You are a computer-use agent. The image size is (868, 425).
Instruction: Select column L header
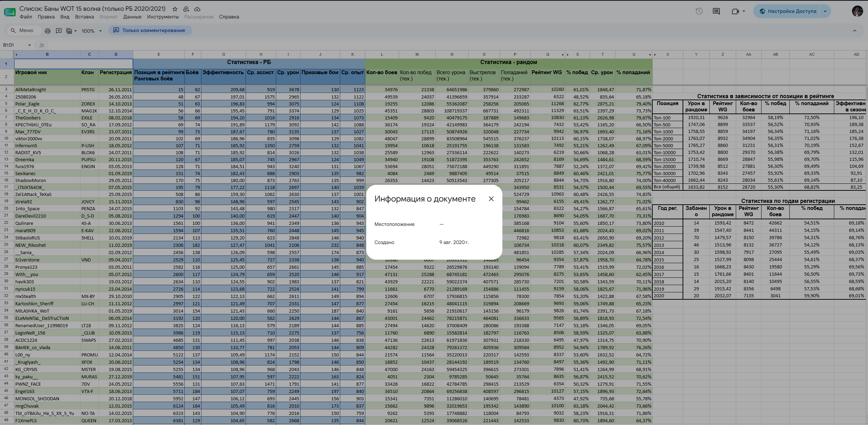(x=382, y=54)
